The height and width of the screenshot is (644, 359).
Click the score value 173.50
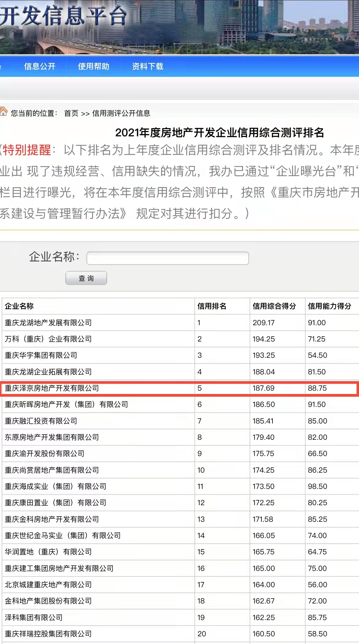tap(264, 486)
